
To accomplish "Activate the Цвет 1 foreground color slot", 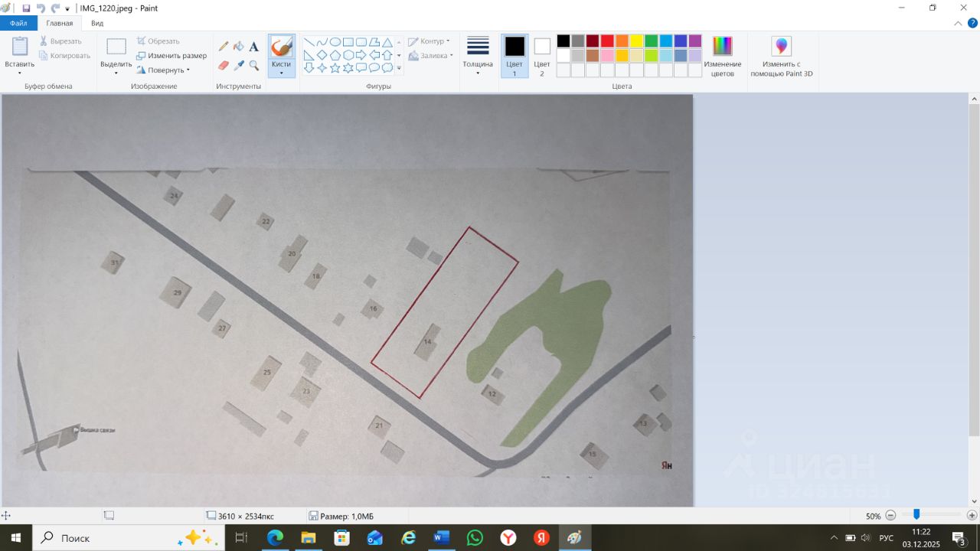I will [x=514, y=56].
